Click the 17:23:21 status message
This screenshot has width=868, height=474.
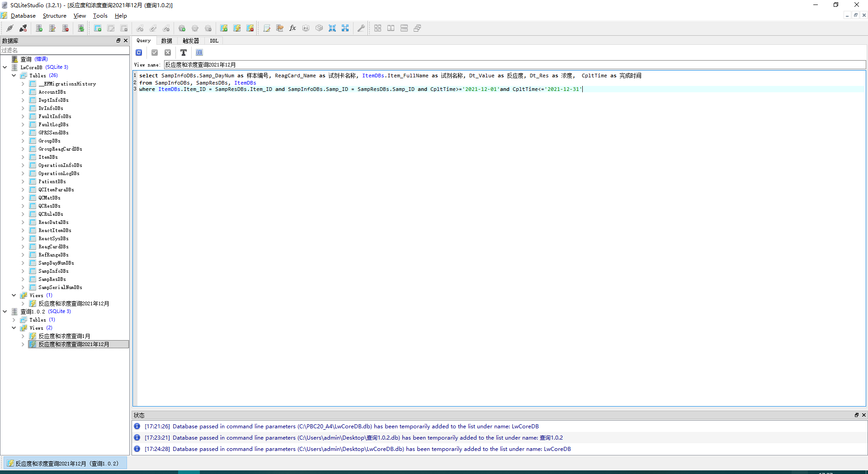point(354,438)
